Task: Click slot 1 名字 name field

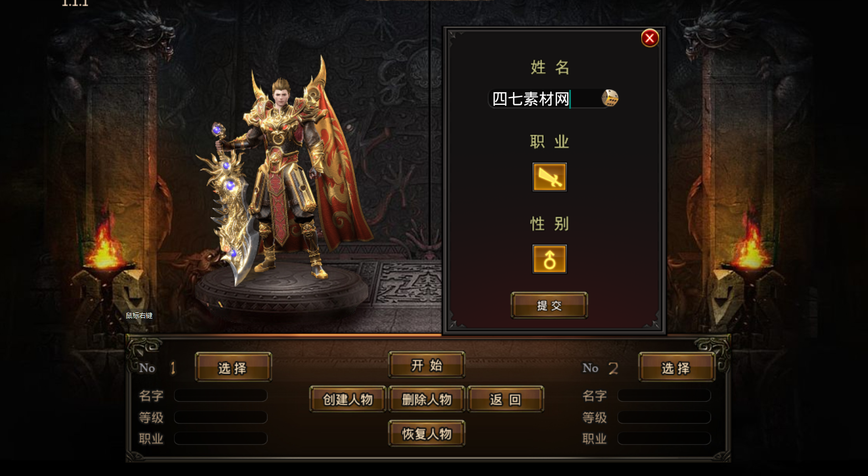Action: click(221, 396)
